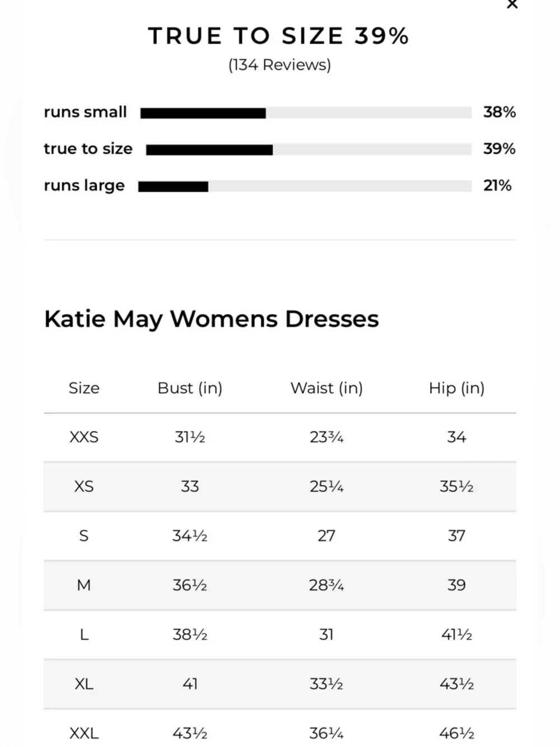This screenshot has height=747, width=560.
Task: Click the Waist (in) column header
Action: pyautogui.click(x=326, y=388)
